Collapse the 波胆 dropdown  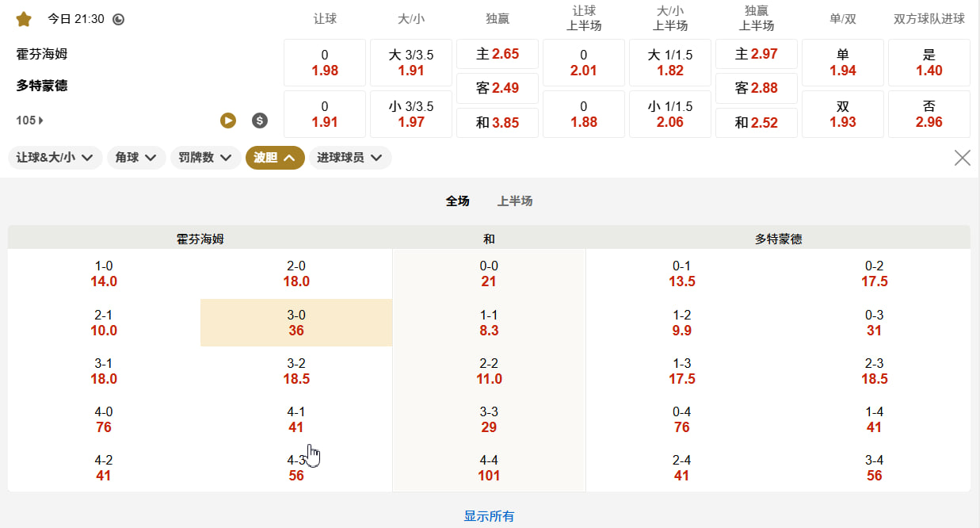coord(275,158)
